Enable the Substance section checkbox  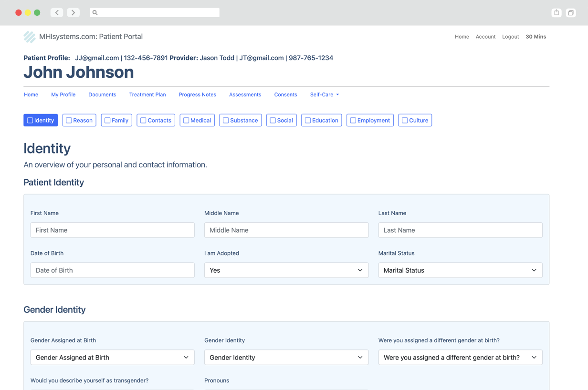(226, 121)
